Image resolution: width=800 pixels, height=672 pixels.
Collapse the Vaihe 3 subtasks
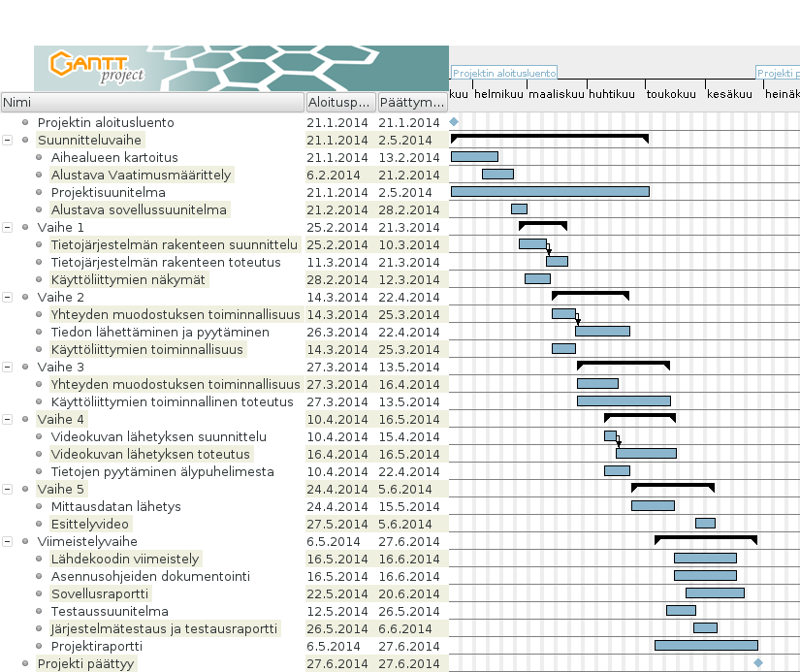click(x=8, y=367)
